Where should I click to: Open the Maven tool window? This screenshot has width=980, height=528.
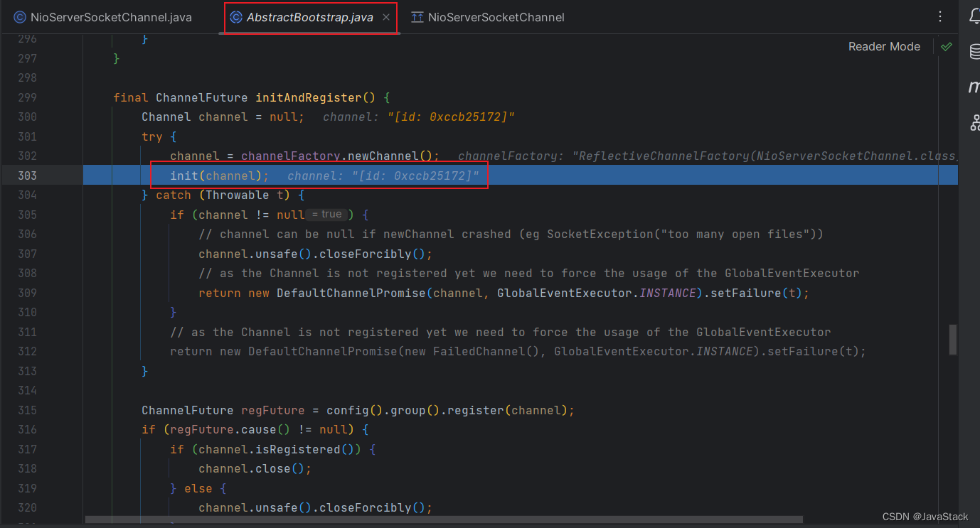click(975, 87)
